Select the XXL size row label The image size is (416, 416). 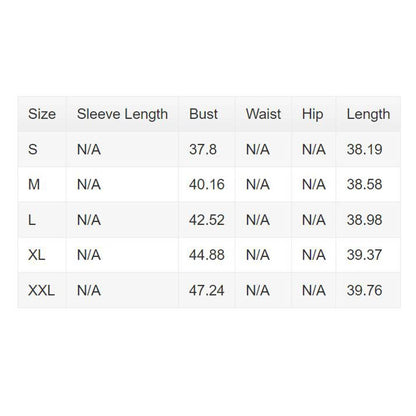tap(42, 290)
